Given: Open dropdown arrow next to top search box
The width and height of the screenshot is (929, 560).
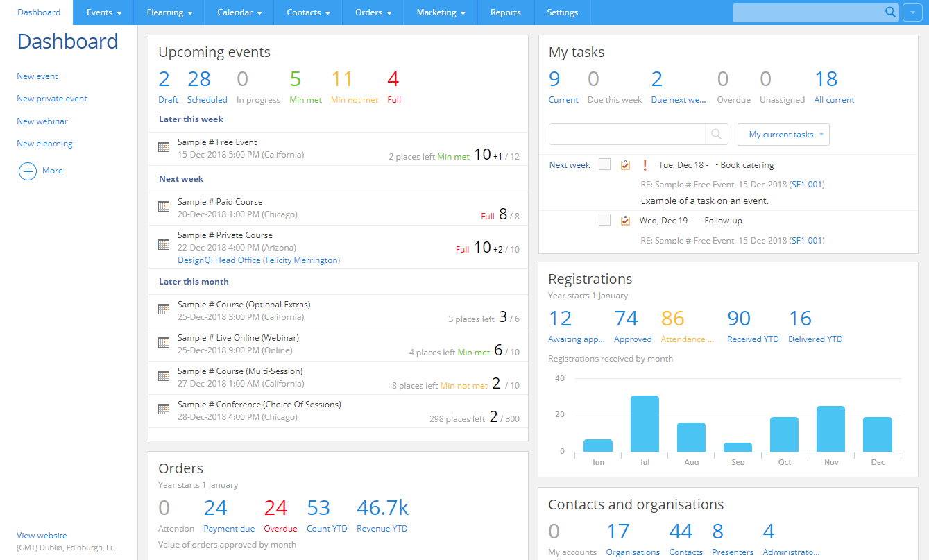Looking at the screenshot, I should click(912, 12).
